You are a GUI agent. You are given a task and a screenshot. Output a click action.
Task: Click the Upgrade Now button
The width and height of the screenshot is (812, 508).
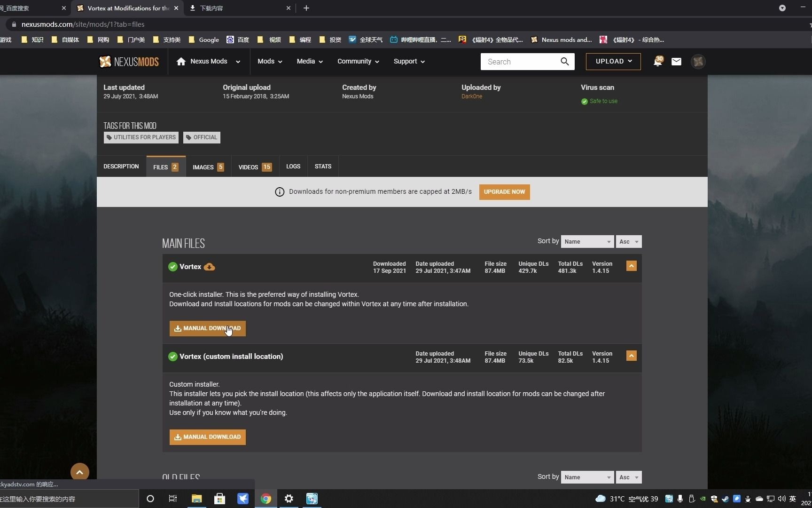click(504, 192)
